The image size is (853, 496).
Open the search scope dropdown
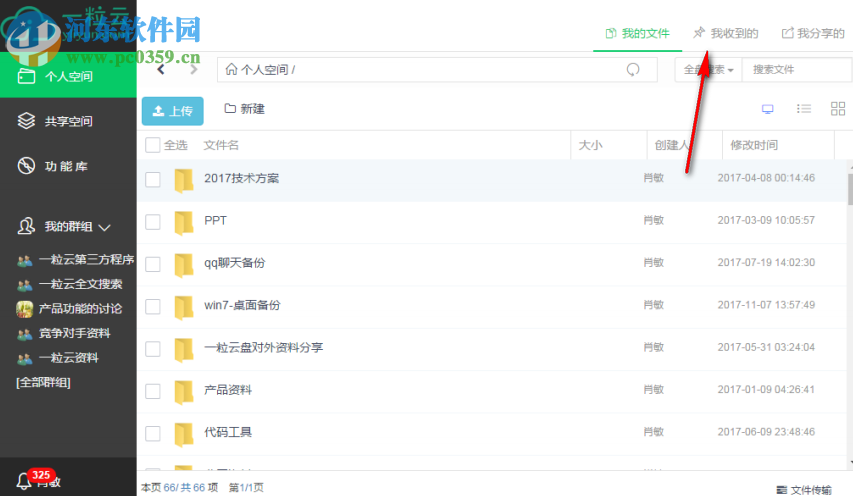click(x=708, y=70)
